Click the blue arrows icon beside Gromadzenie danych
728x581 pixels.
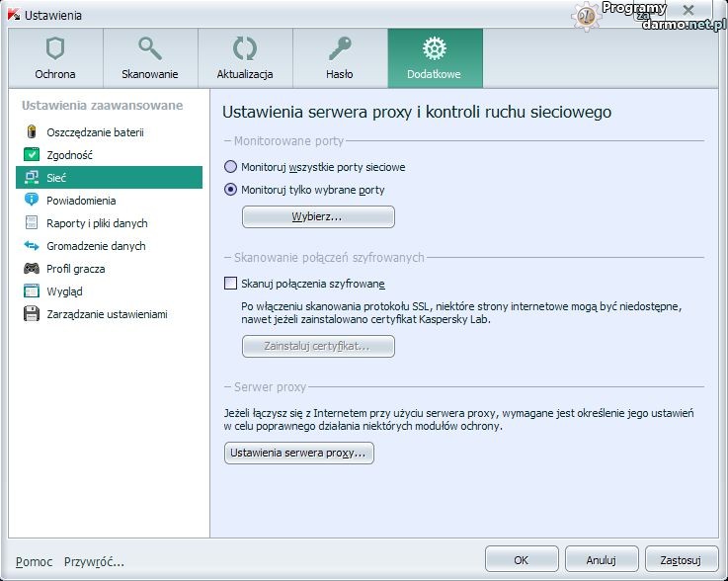coord(32,245)
